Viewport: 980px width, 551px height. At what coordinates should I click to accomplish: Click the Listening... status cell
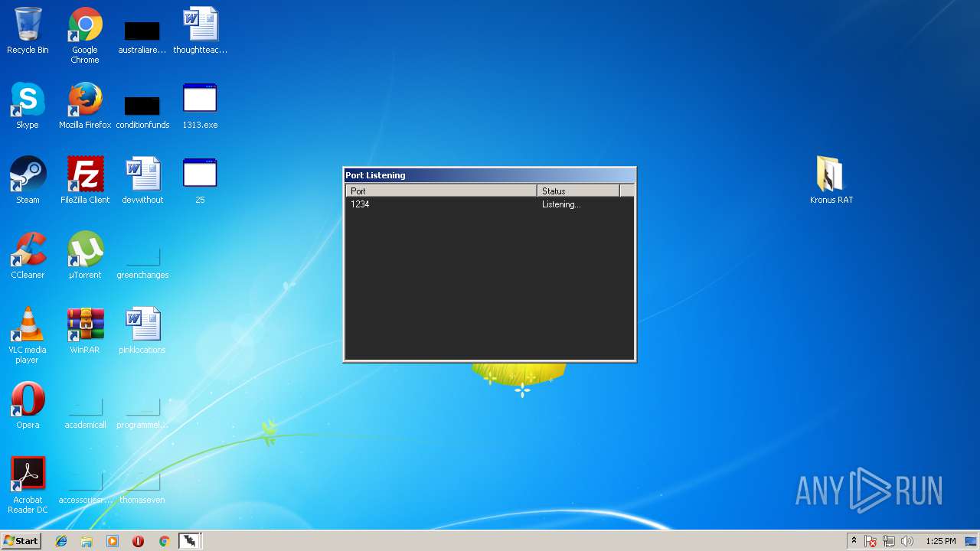pos(561,204)
